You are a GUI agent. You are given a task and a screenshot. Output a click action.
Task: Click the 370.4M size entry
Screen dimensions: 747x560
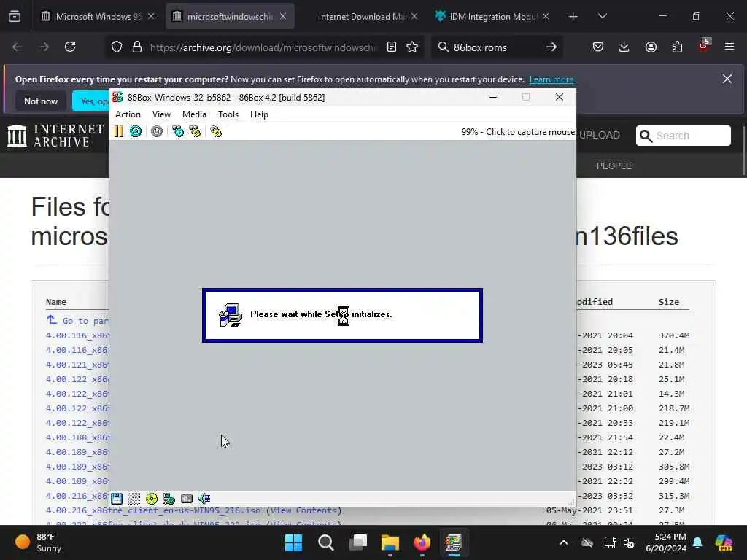tap(674, 335)
